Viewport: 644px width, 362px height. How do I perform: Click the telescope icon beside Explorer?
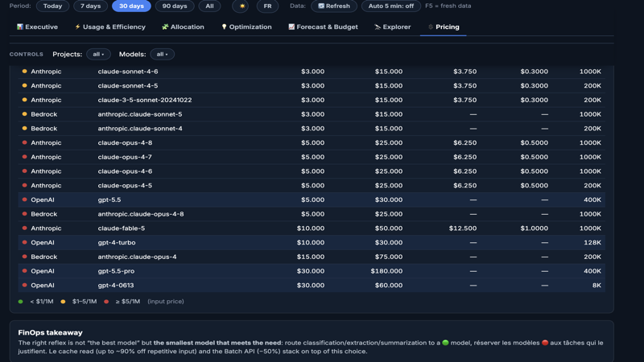tap(378, 27)
